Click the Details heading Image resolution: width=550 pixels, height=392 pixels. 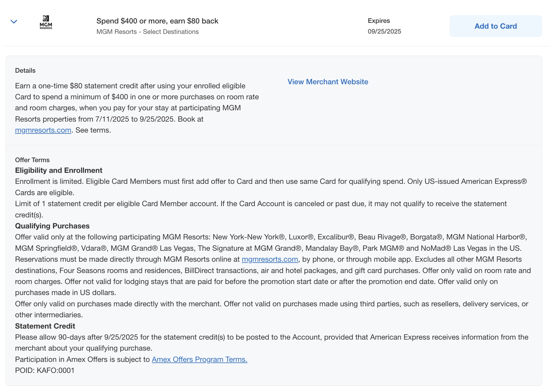click(x=25, y=71)
